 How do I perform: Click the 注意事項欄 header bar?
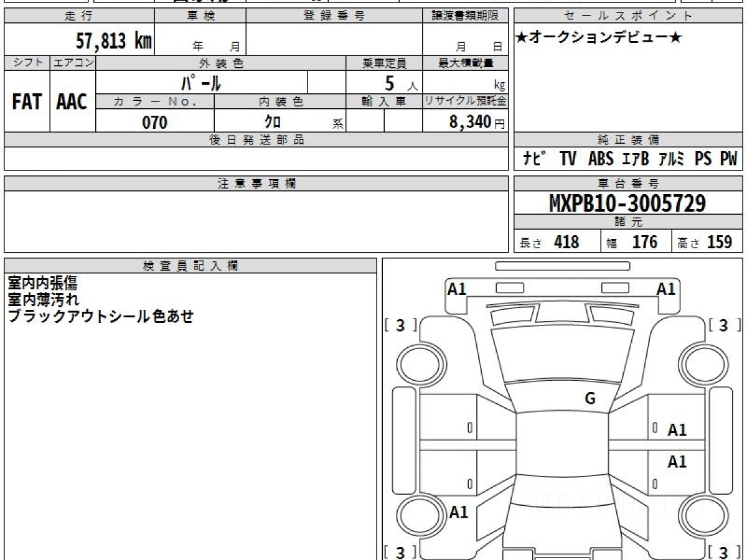tap(256, 184)
